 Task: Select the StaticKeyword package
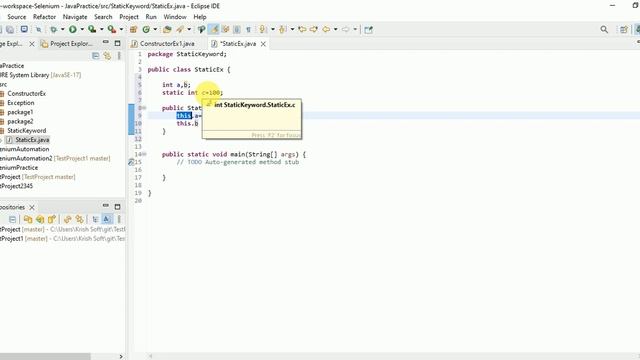(27, 131)
